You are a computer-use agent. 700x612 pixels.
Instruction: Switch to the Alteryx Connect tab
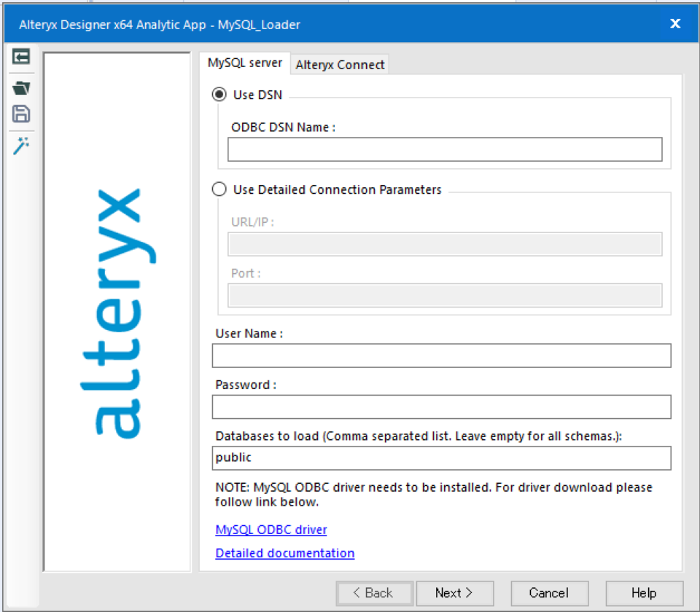tap(340, 65)
